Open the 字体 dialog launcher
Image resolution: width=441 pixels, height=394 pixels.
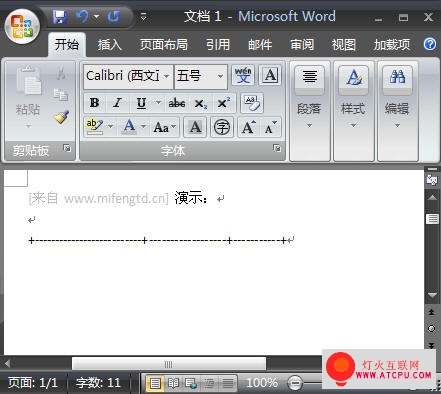tap(276, 148)
